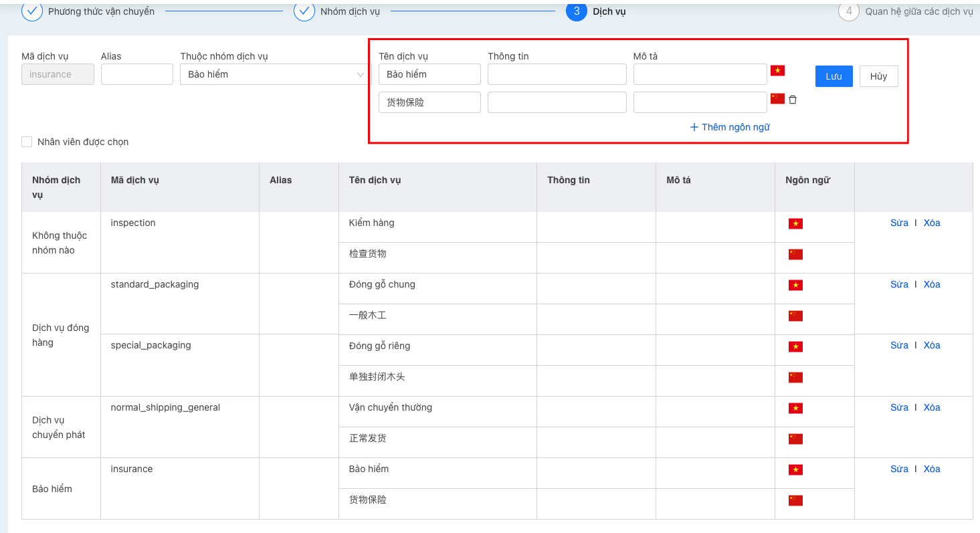Image resolution: width=980 pixels, height=533 pixels.
Task: Click Thêm ngôn ngữ link
Action: click(x=730, y=127)
